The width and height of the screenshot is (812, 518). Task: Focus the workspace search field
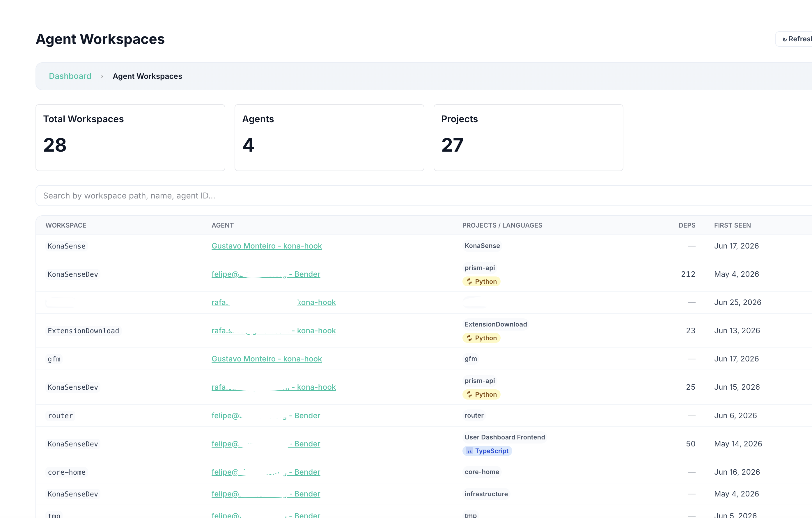pyautogui.click(x=424, y=196)
